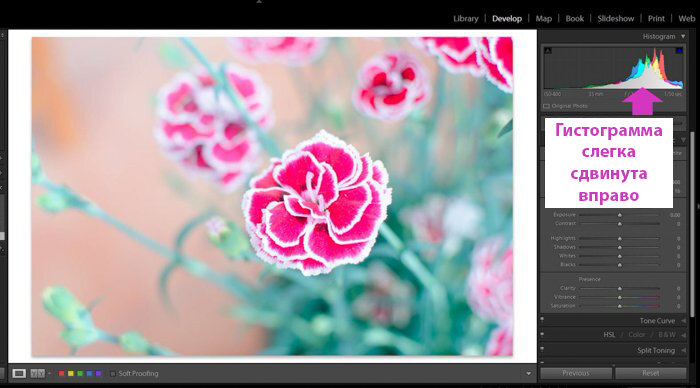This screenshot has height=388, width=700.
Task: Check the Original Photo box
Action: coord(546,106)
